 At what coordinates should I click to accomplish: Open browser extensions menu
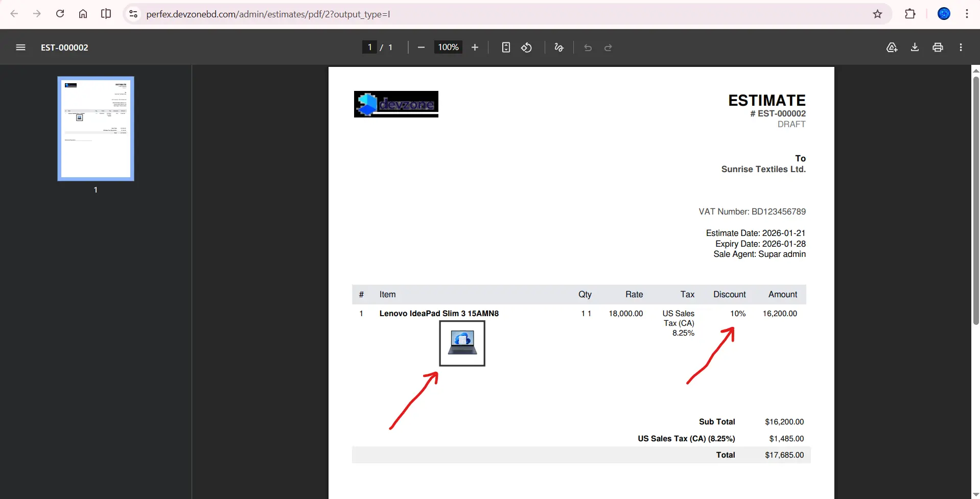click(910, 14)
